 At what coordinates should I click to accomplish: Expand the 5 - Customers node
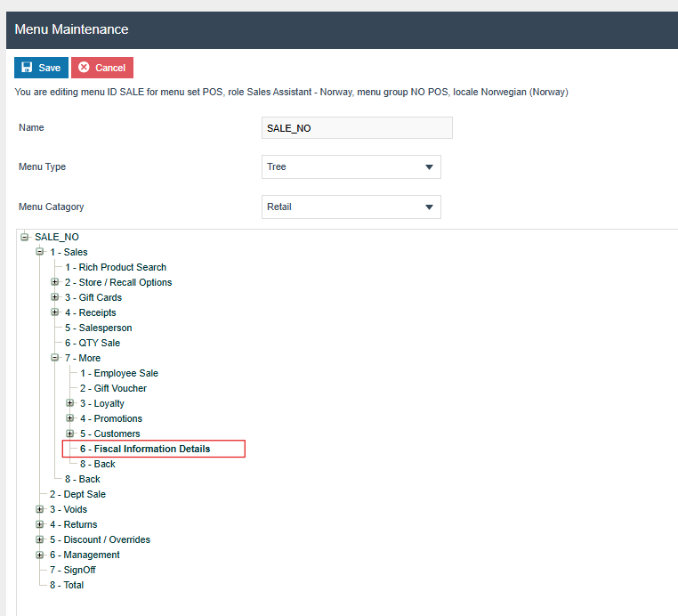coord(70,434)
